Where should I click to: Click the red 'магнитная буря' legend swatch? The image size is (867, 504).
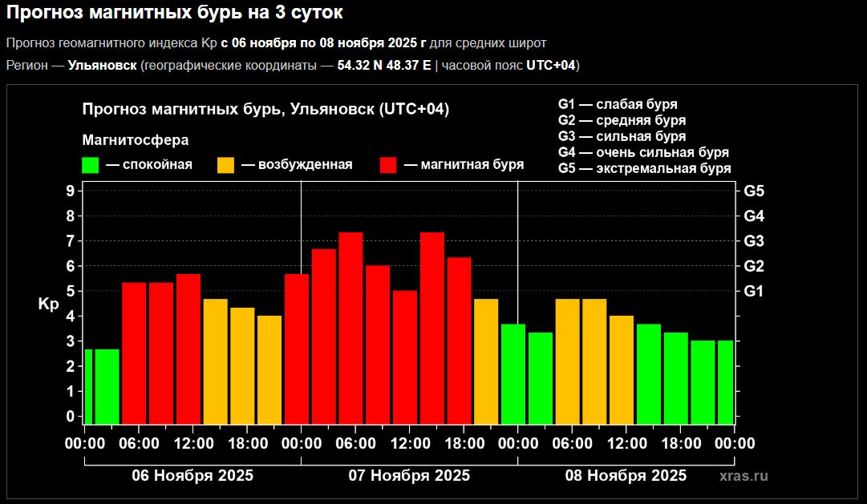tap(389, 165)
